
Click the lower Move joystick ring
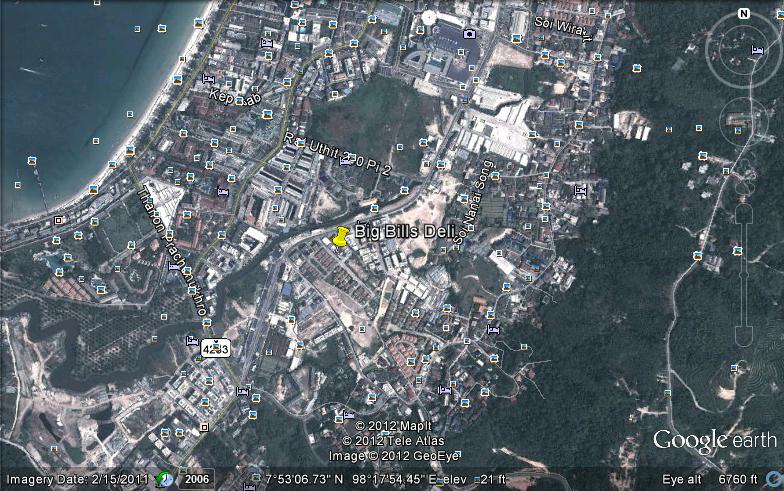743,122
